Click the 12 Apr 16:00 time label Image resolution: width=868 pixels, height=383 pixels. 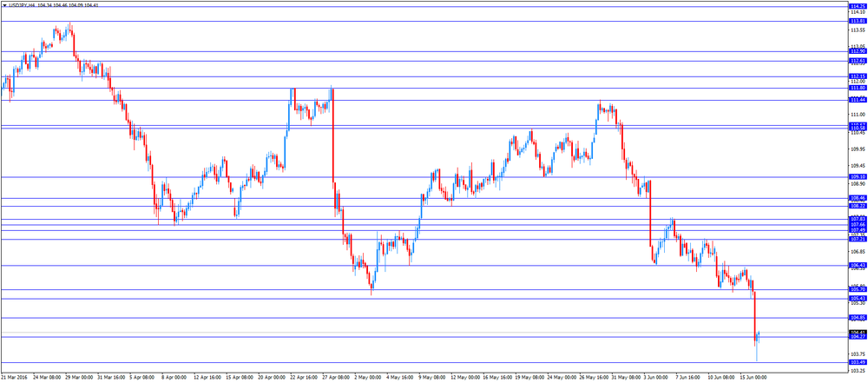(207, 378)
